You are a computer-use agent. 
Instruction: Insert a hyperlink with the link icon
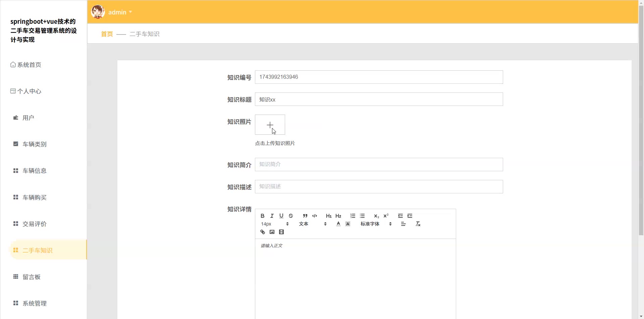click(x=263, y=232)
